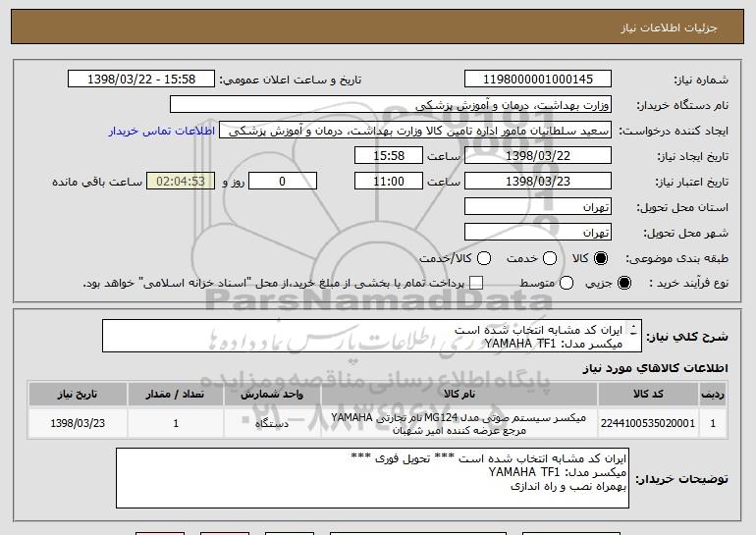This screenshot has height=535, width=756.
Task: Select the خدمت radio button
Action: click(x=550, y=258)
